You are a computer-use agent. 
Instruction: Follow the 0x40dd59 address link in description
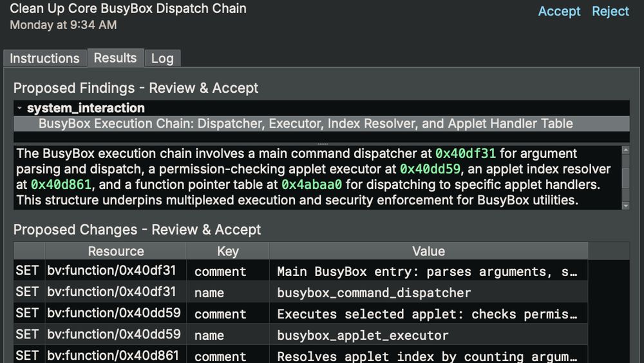pyautogui.click(x=430, y=169)
